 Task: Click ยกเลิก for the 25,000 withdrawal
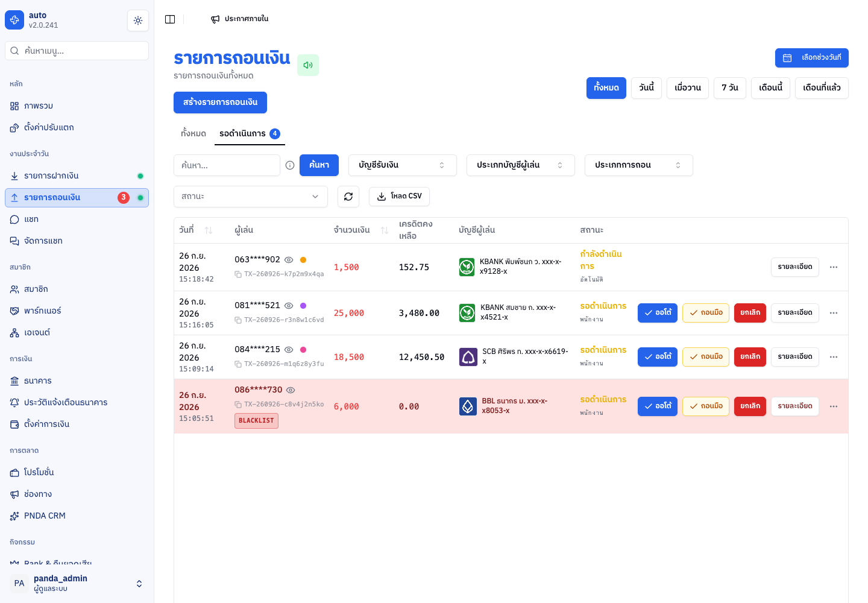(x=750, y=313)
